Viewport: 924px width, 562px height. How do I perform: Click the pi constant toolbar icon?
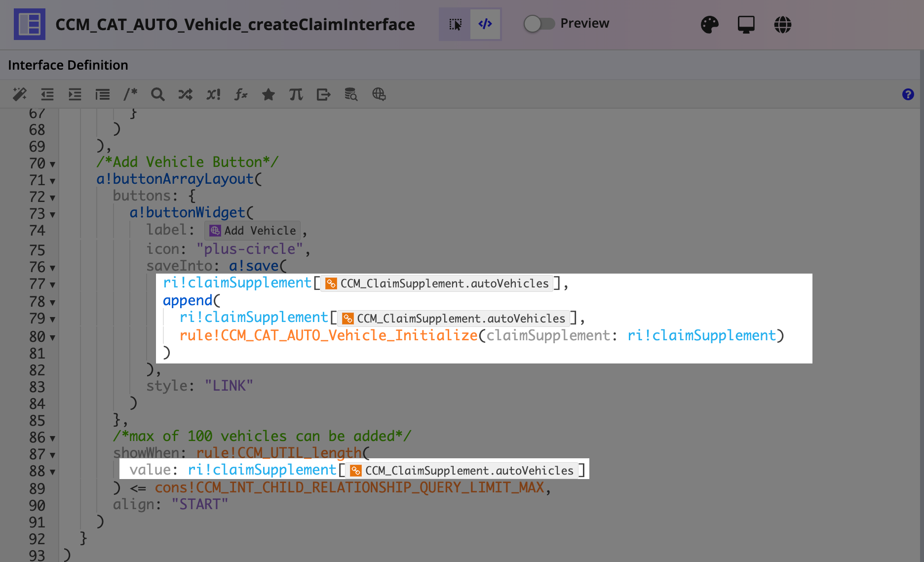(296, 94)
